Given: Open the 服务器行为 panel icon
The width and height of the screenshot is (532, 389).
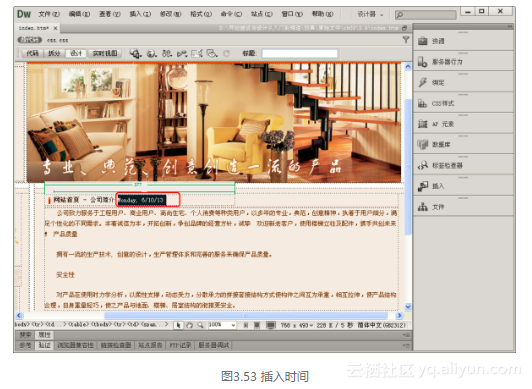Looking at the screenshot, I should click(422, 62).
